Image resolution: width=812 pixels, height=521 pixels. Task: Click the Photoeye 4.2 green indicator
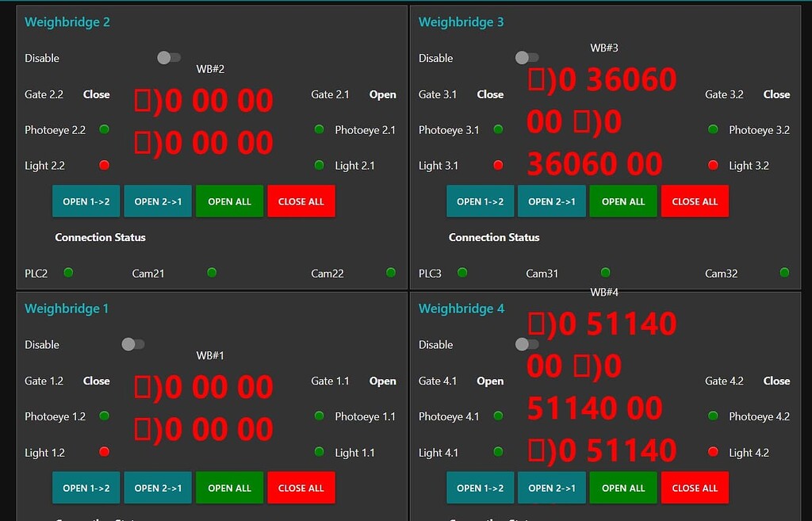click(713, 416)
